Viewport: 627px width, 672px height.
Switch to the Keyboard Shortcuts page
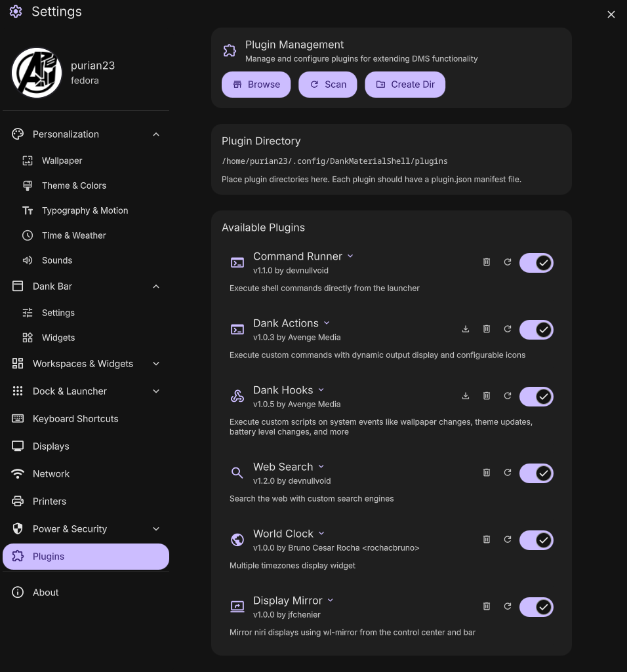(75, 418)
